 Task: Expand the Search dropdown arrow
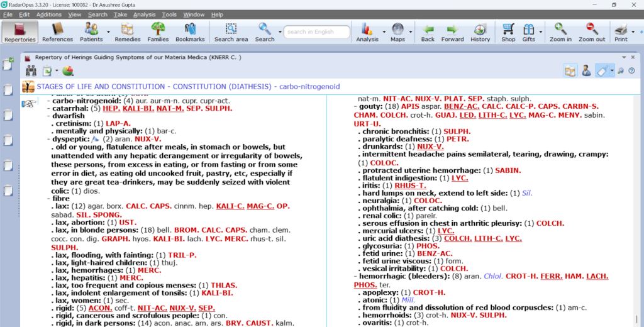point(280,32)
